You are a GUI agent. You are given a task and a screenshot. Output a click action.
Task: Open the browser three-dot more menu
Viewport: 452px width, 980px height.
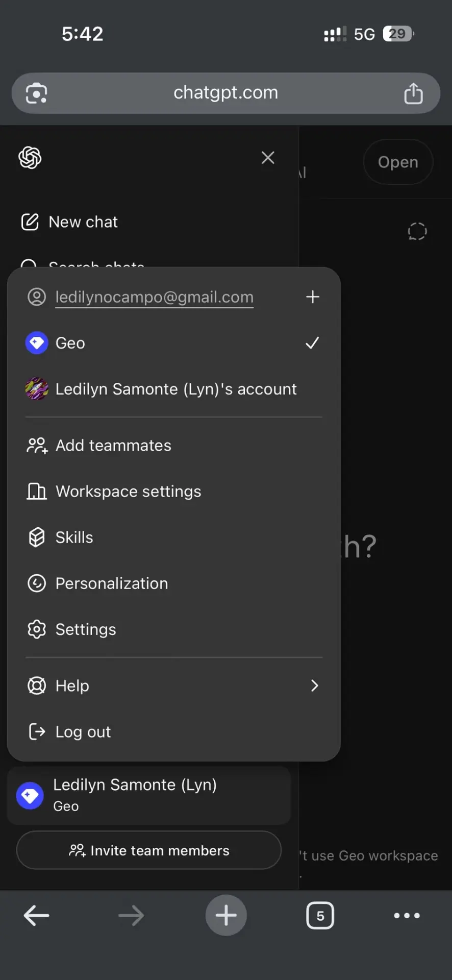pos(407,916)
